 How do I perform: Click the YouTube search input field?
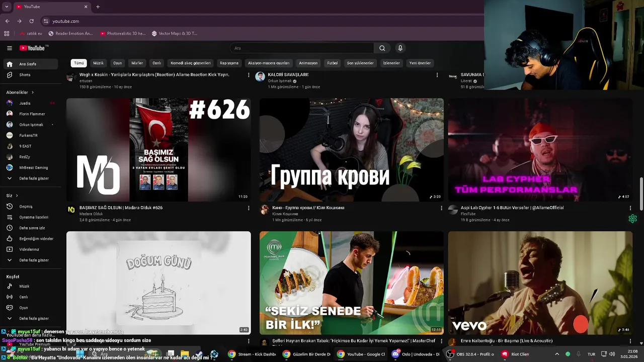(x=302, y=48)
